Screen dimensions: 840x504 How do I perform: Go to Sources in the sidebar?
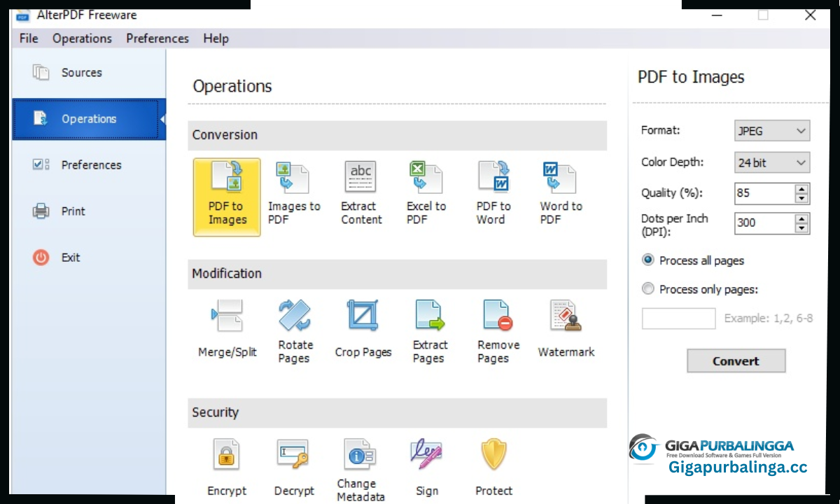tap(89, 73)
